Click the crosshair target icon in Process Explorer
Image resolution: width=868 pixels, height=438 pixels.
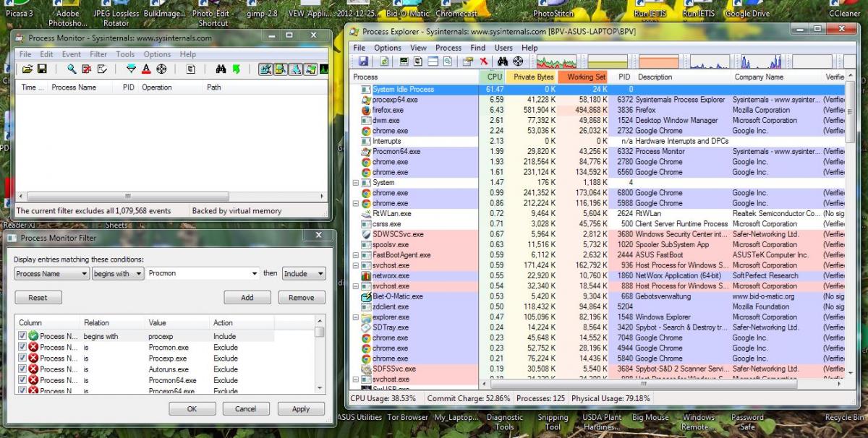click(x=518, y=61)
